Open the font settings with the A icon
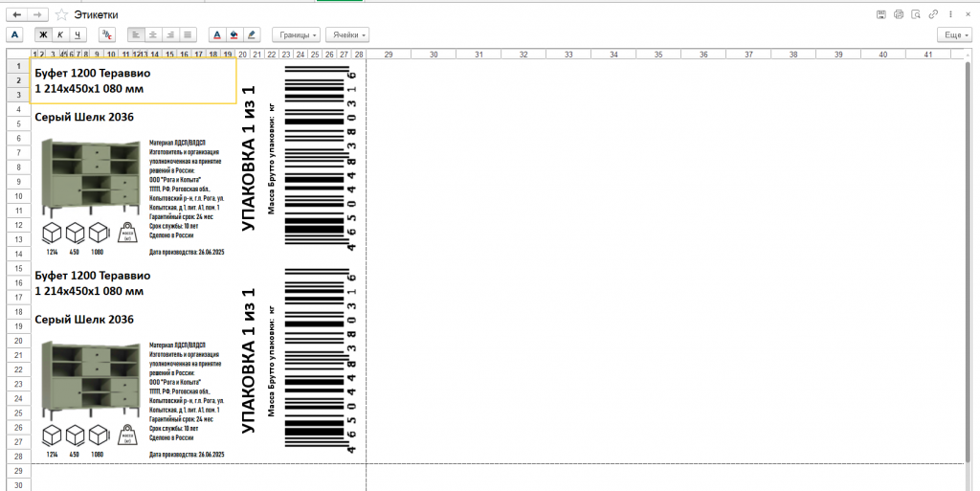980x491 pixels. pyautogui.click(x=15, y=35)
